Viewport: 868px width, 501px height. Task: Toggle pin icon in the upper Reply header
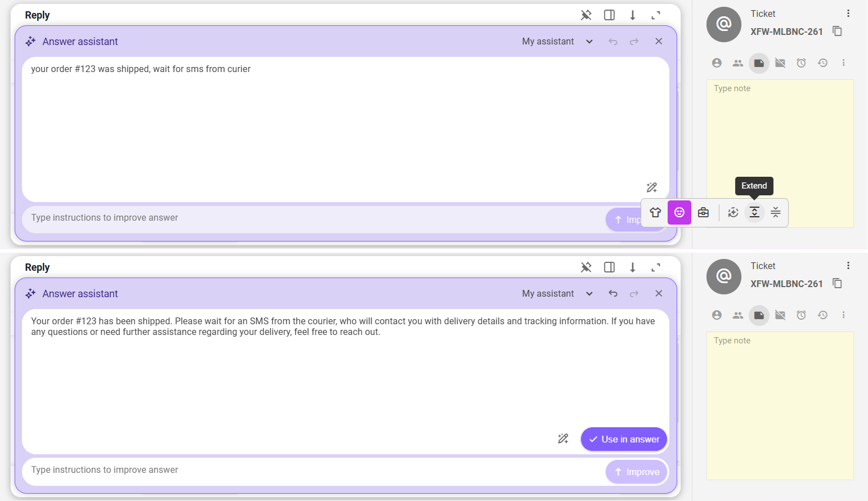586,15
